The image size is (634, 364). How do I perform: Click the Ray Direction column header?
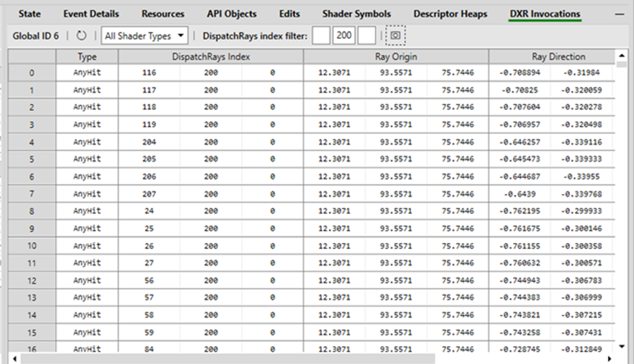click(x=552, y=57)
